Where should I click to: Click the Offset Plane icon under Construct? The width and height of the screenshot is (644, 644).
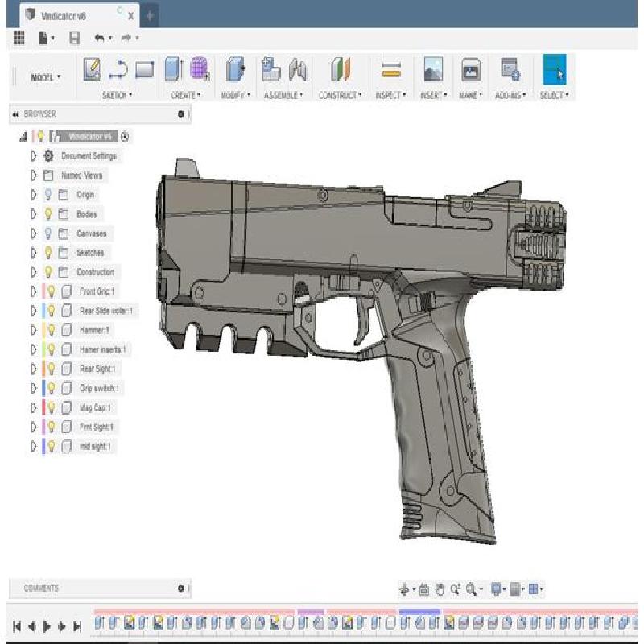[x=340, y=70]
